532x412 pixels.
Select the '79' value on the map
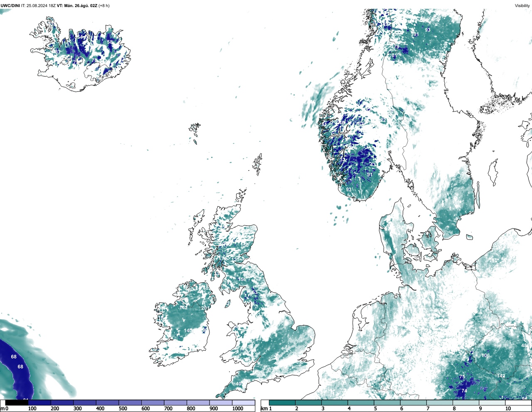(x=397, y=47)
